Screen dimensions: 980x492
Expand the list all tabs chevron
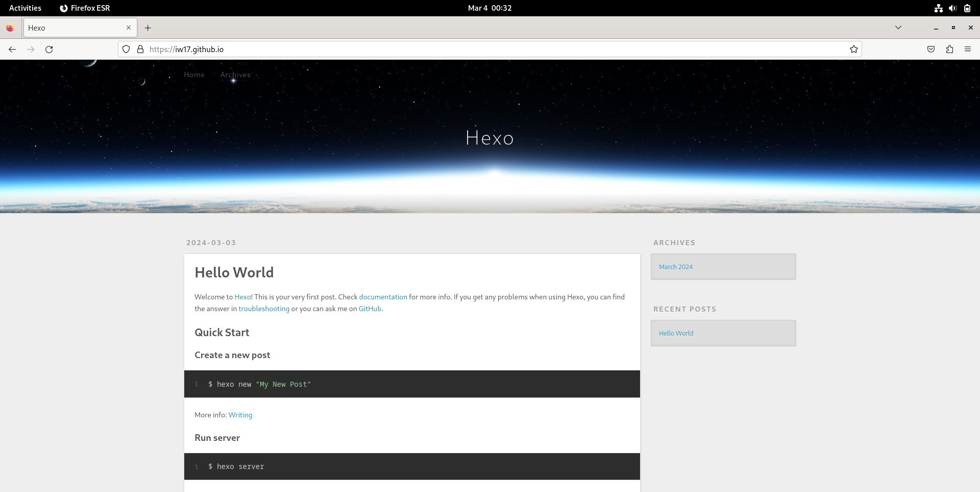pyautogui.click(x=898, y=28)
